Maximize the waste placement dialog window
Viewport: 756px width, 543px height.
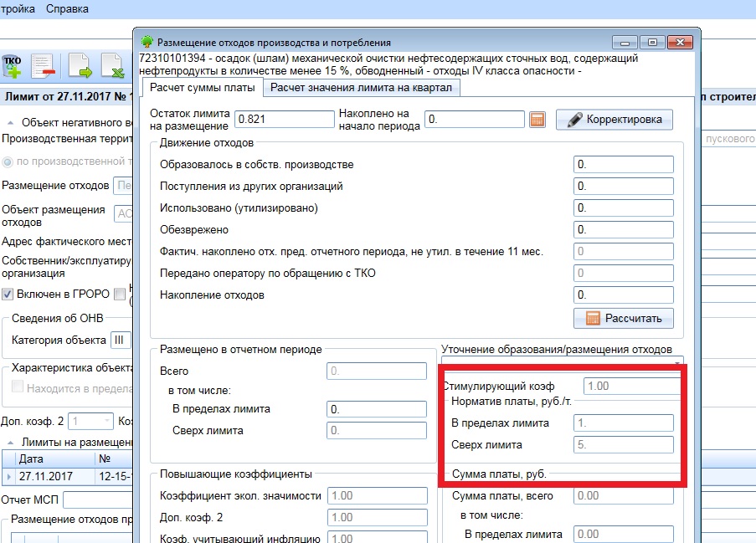(x=652, y=41)
